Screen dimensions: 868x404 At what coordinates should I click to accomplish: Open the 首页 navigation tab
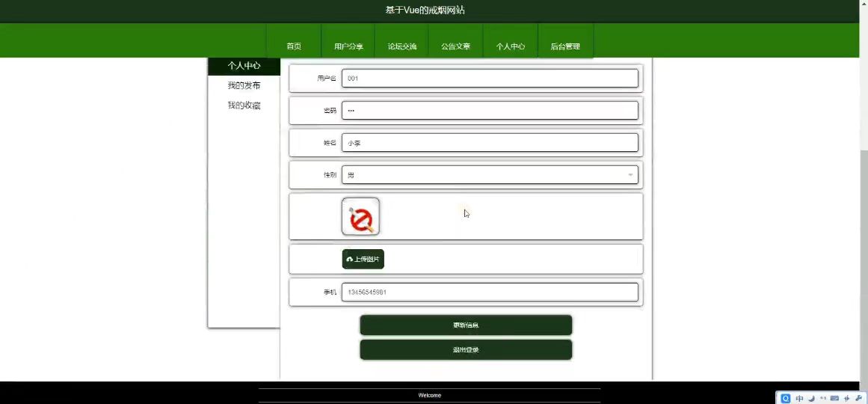click(x=294, y=41)
